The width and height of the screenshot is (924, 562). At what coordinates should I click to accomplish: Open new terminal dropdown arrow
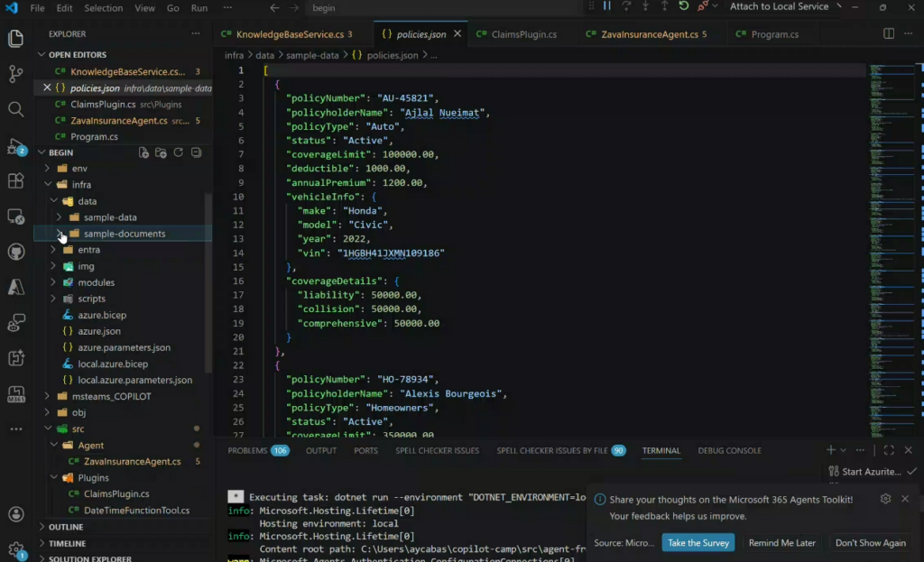click(x=844, y=450)
